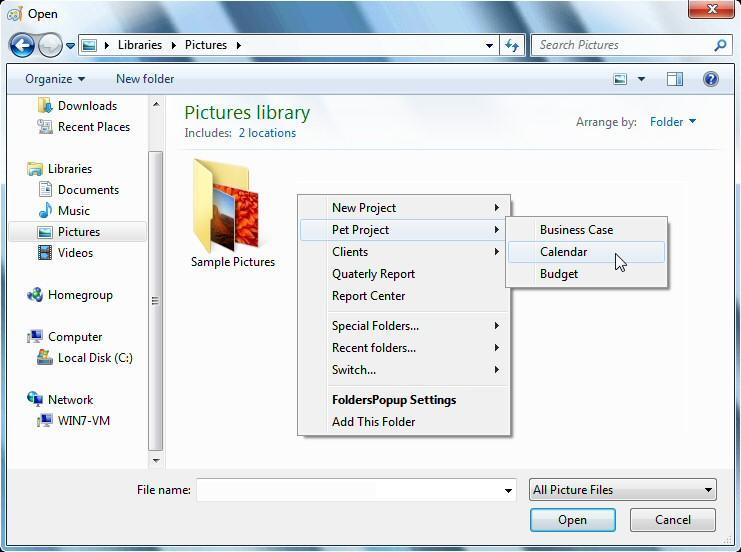Open File name history dropdown arrow

(x=508, y=491)
